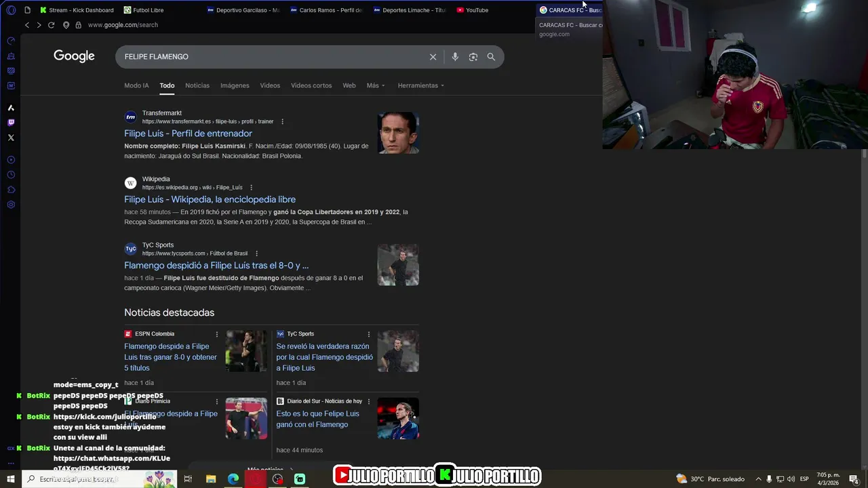Switch to Carlos Ramos - Perfil tab
This screenshot has width=868, height=488.
point(326,10)
